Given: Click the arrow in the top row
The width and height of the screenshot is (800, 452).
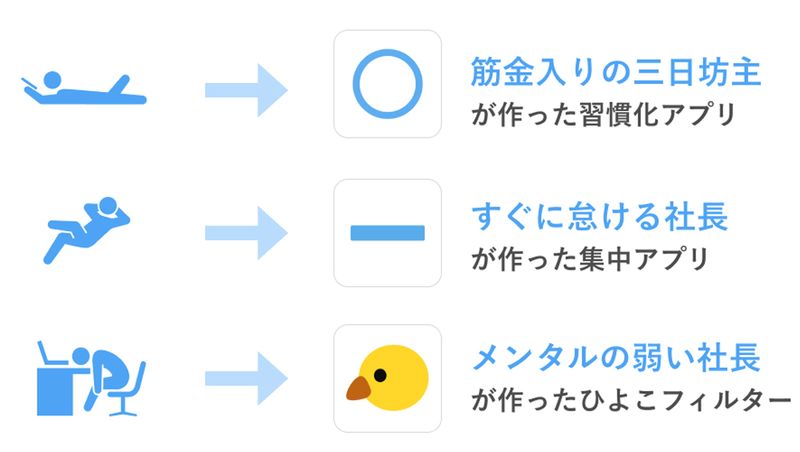Looking at the screenshot, I should [246, 90].
